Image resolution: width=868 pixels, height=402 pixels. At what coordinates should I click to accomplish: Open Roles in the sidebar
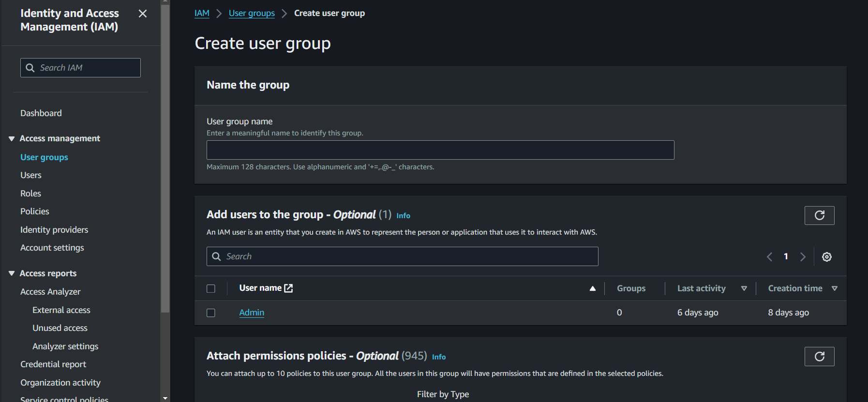(30, 194)
